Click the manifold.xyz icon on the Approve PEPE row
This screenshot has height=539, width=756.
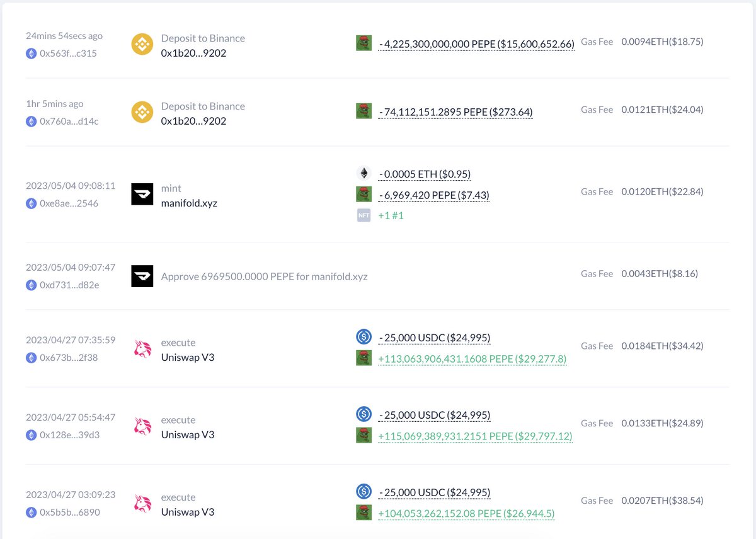pos(142,276)
